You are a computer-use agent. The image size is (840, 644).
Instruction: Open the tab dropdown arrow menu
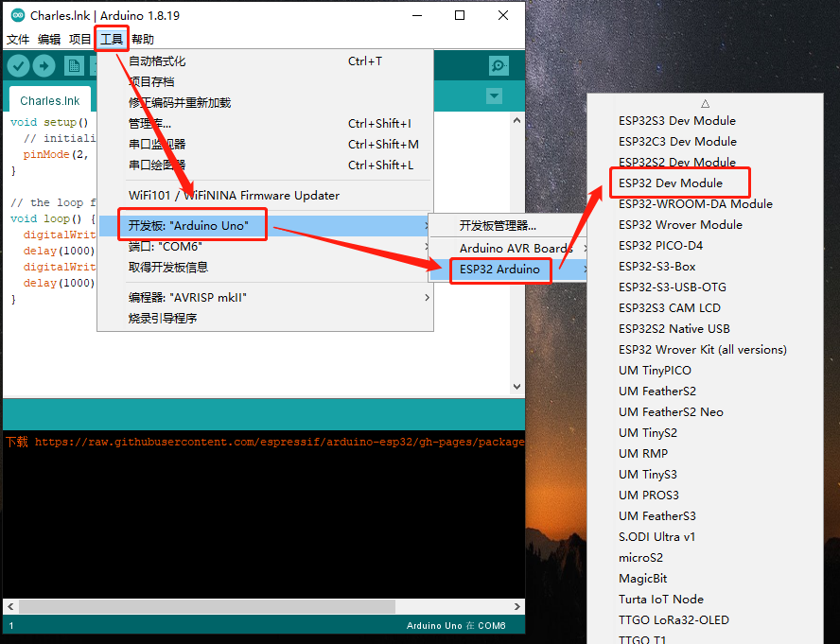coord(494,96)
